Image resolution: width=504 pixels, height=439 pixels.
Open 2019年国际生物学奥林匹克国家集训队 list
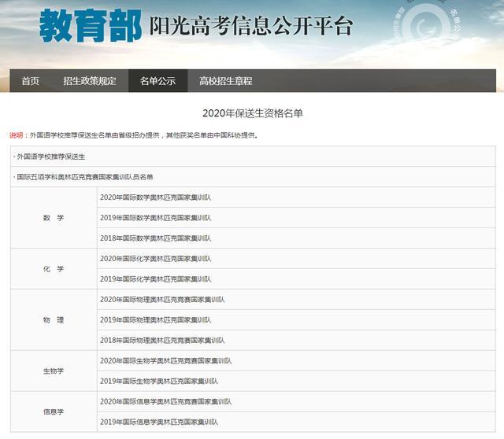point(159,382)
